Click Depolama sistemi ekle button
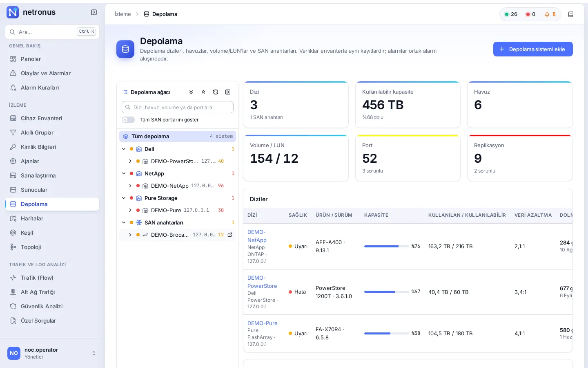The height and width of the screenshot is (368, 588). point(533,49)
